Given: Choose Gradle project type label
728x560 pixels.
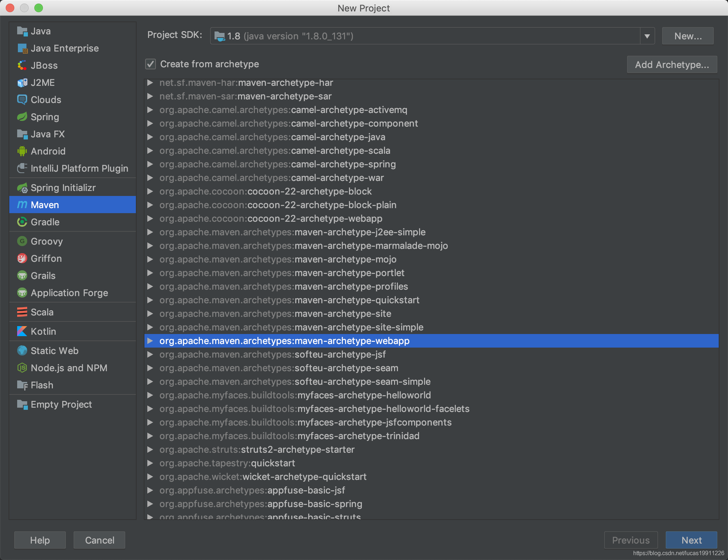Looking at the screenshot, I should pyautogui.click(x=45, y=222).
